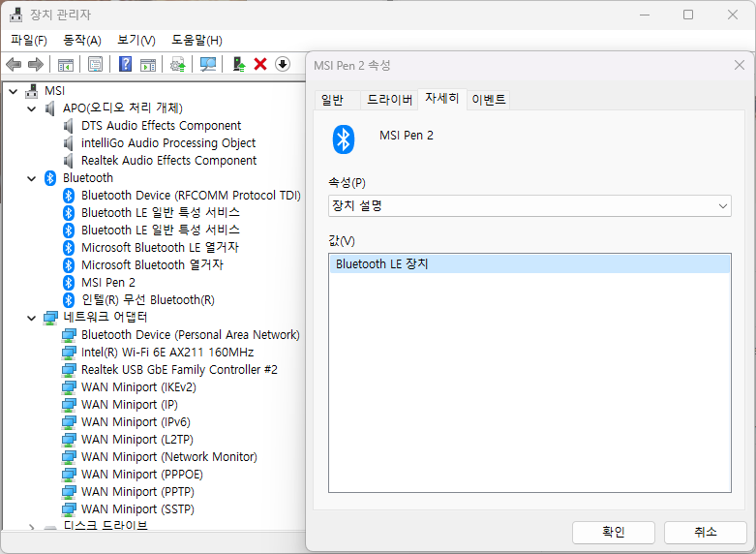Click the adapter icon beside Intel(R) Wi-Fi 6E AX211
The image size is (756, 554).
pos(69,353)
